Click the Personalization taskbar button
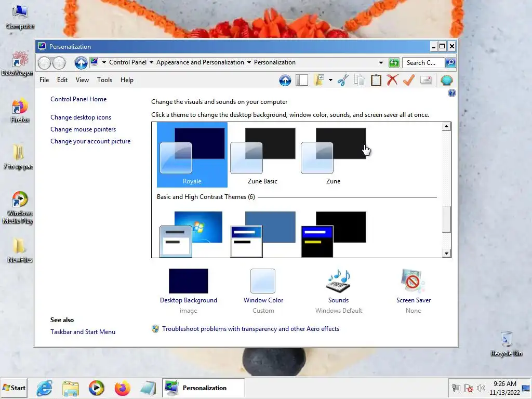This screenshot has height=399, width=532. [204, 388]
